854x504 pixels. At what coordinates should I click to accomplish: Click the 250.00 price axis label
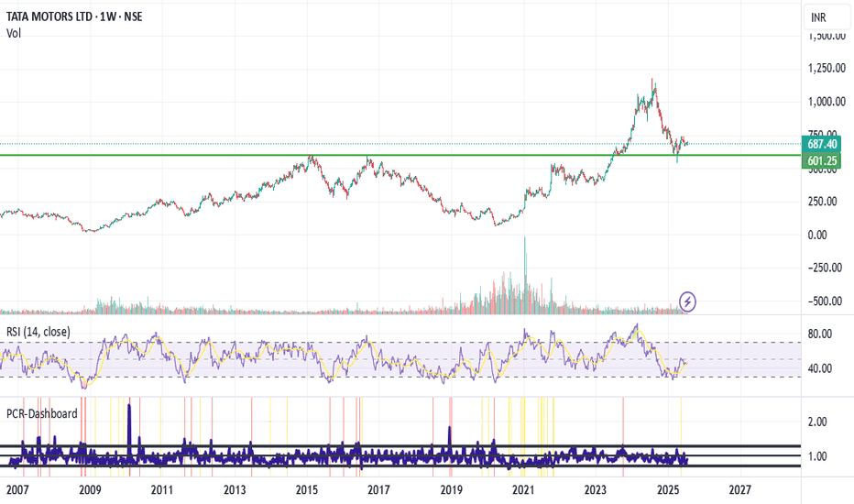[x=825, y=202]
